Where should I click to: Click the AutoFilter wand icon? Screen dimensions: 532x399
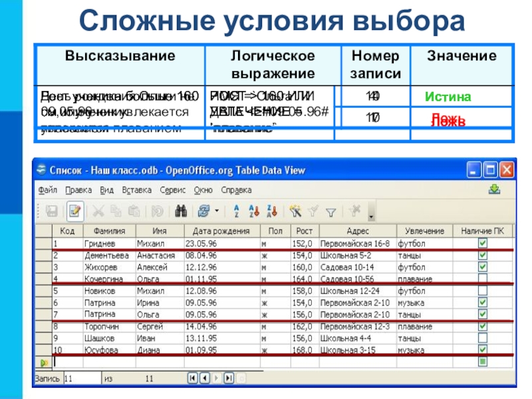coord(296,211)
